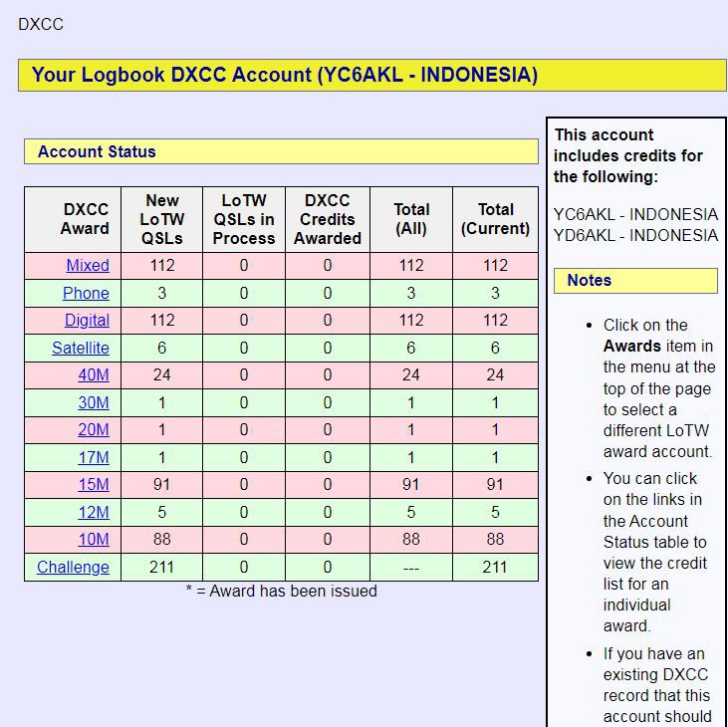Screen dimensions: 728x727
Task: Click the New LoTW QSLs column header
Action: tap(161, 219)
